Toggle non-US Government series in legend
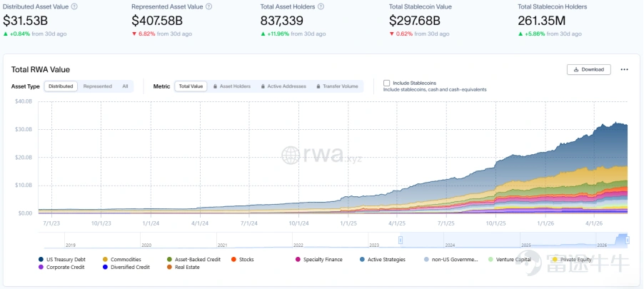 (x=451, y=260)
